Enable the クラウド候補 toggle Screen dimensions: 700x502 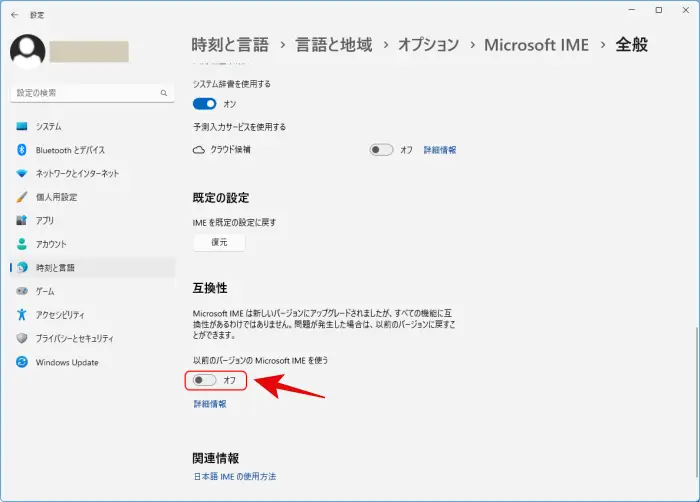381,150
